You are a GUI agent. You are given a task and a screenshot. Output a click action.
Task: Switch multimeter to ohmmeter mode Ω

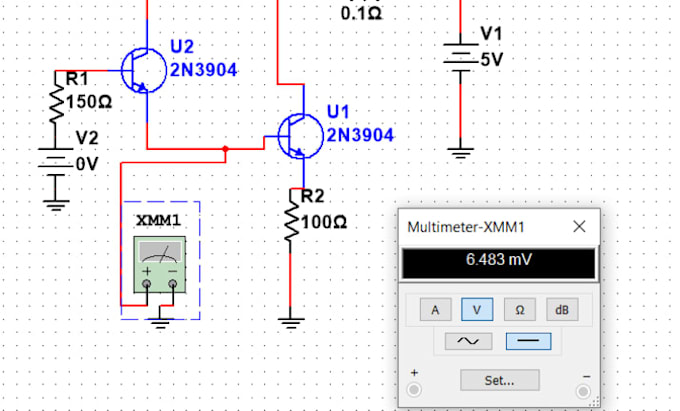[x=520, y=310]
